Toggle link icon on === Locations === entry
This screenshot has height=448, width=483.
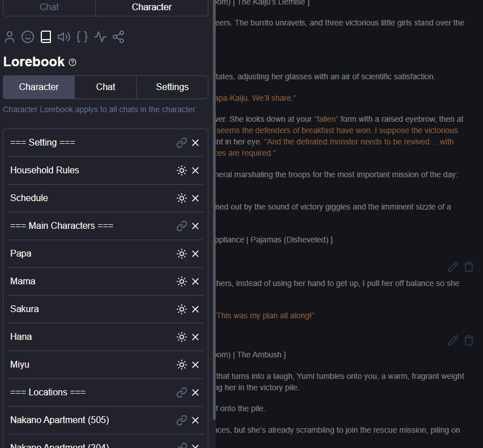[x=182, y=392]
